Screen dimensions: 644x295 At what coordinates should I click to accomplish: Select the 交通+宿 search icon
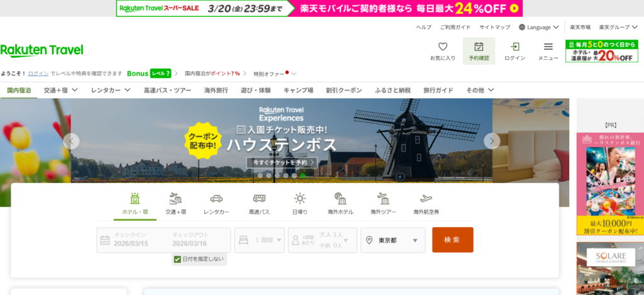pos(175,199)
